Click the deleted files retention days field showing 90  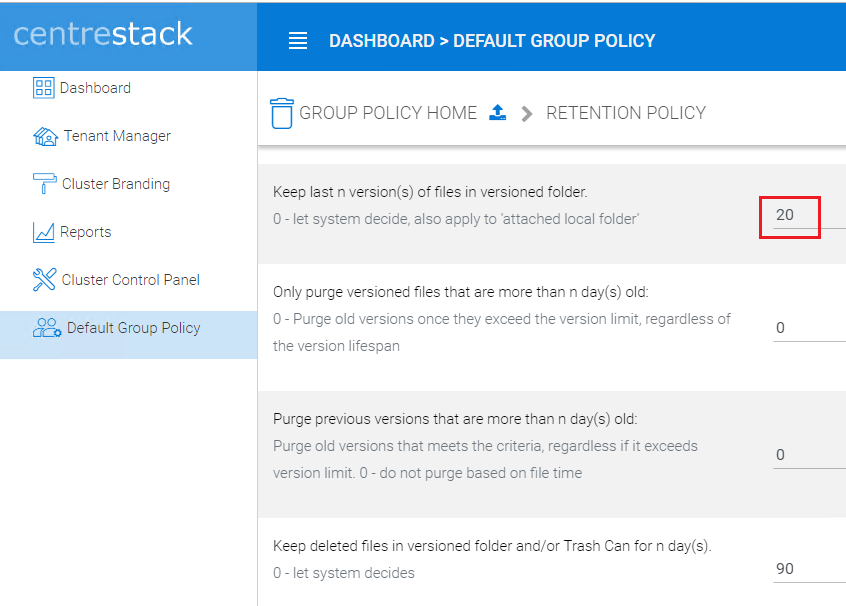tap(809, 569)
